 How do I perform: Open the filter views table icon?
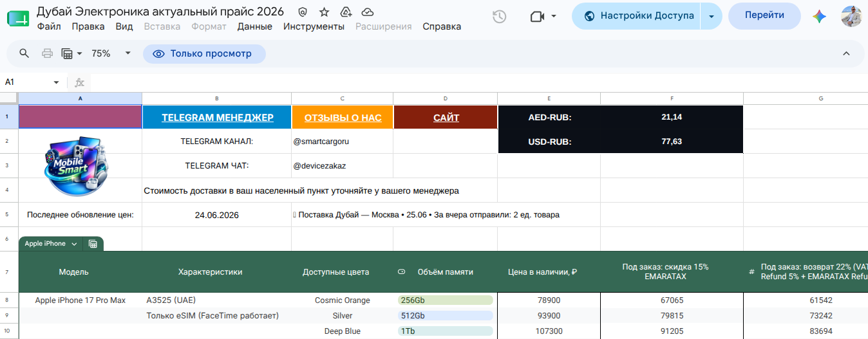tap(71, 53)
